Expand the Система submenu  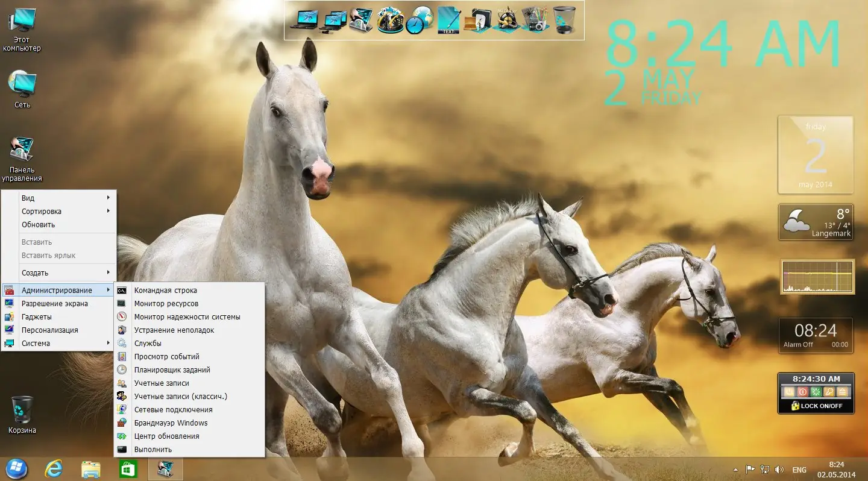click(58, 343)
